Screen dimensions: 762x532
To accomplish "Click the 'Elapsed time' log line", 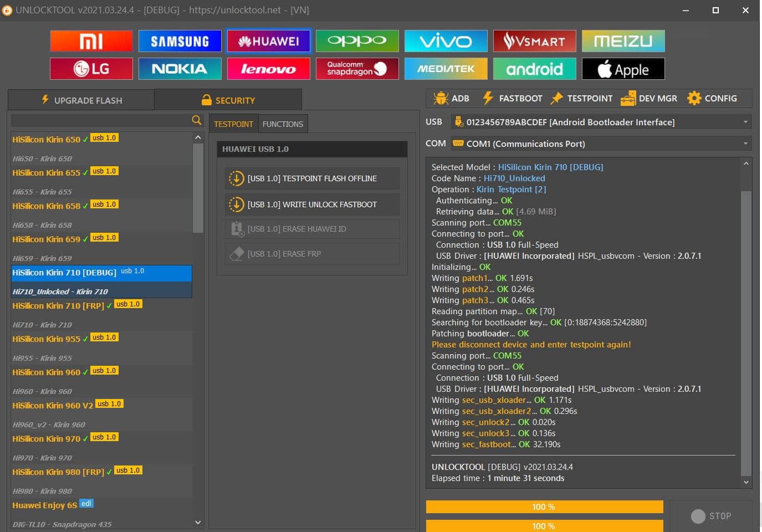I will pyautogui.click(x=498, y=478).
